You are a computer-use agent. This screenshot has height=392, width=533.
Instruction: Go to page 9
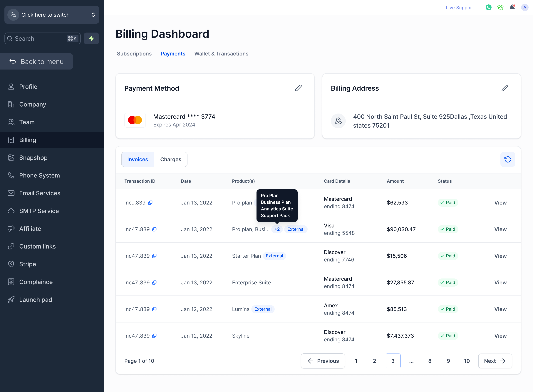pos(448,361)
